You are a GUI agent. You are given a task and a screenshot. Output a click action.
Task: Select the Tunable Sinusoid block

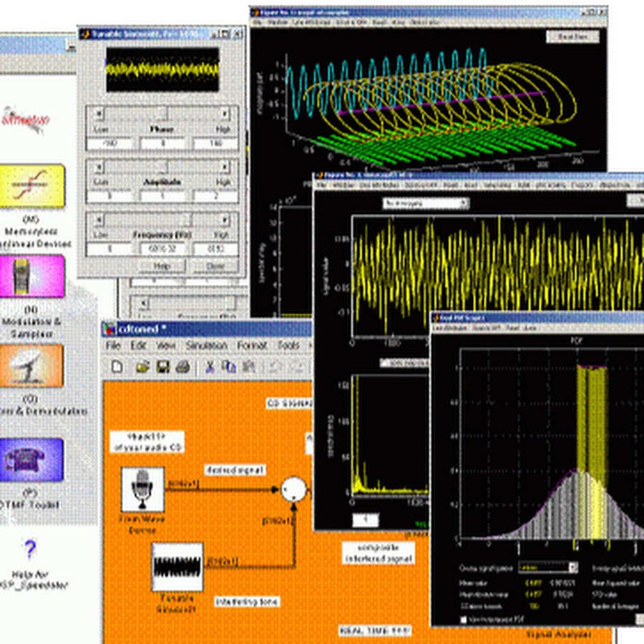[177, 567]
